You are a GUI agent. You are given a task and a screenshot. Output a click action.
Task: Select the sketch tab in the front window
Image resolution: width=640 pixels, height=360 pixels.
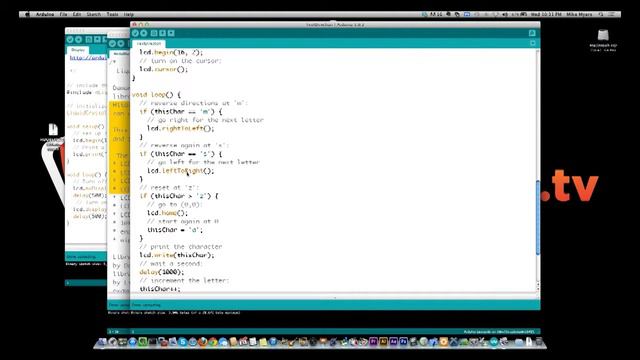(149, 43)
